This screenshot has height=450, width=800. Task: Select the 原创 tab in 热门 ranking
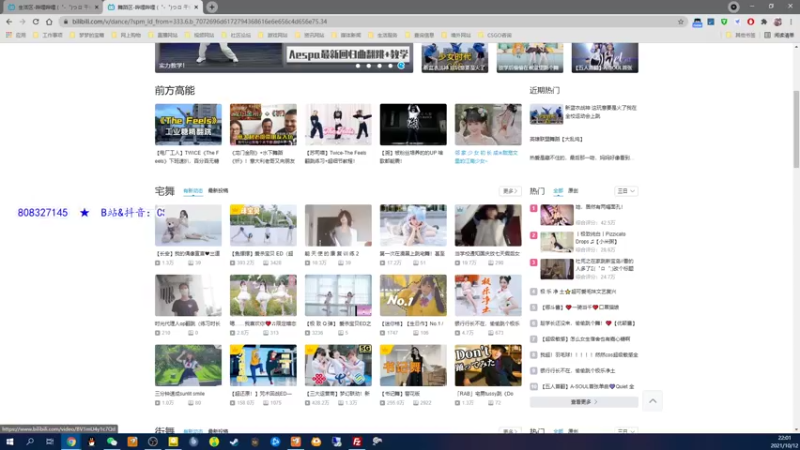[573, 191]
